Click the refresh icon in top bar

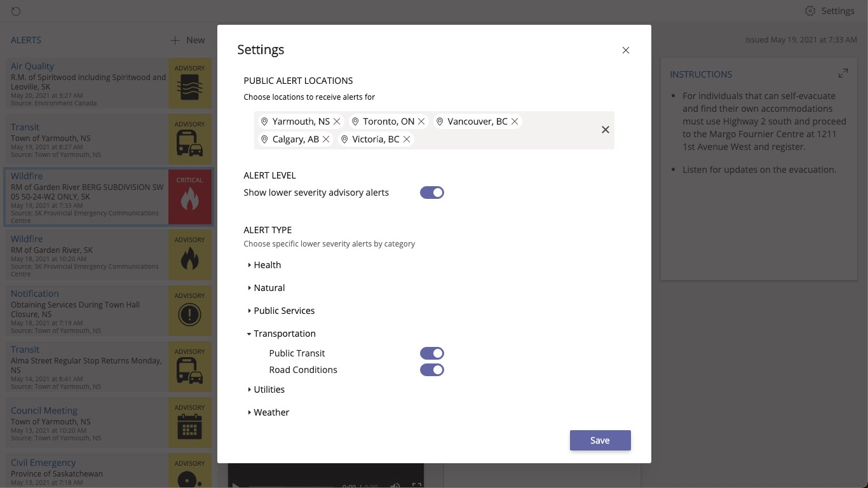point(16,11)
